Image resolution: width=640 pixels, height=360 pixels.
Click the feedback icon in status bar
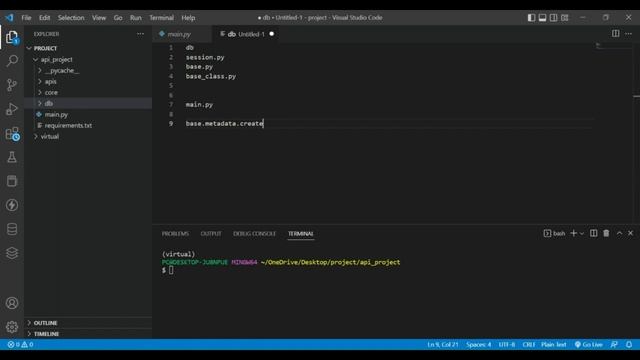coord(614,344)
